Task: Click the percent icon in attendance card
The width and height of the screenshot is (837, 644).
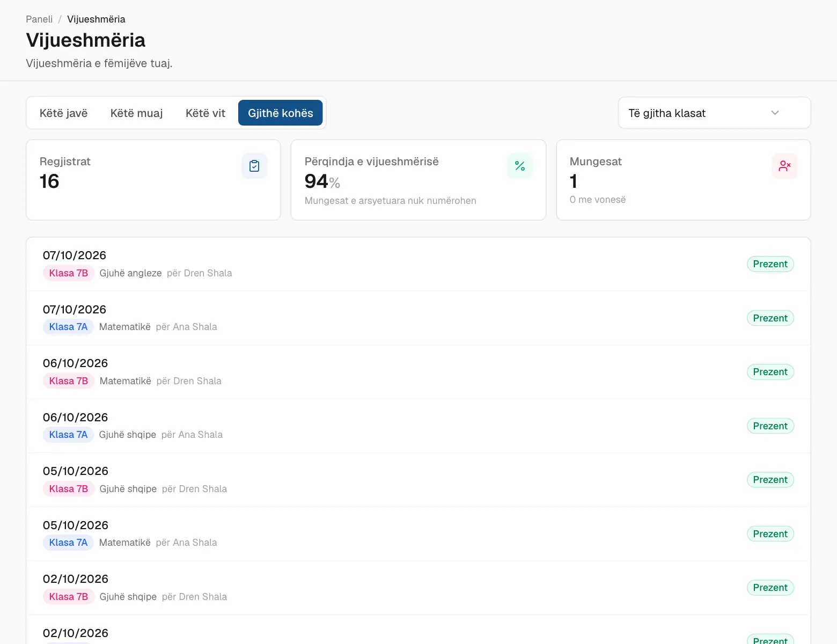Action: click(x=520, y=166)
